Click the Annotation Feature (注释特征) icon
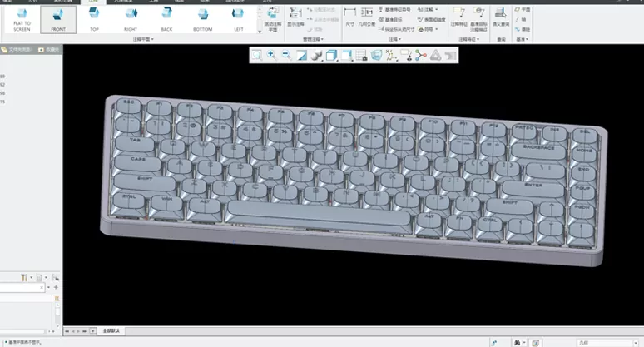 pos(458,17)
